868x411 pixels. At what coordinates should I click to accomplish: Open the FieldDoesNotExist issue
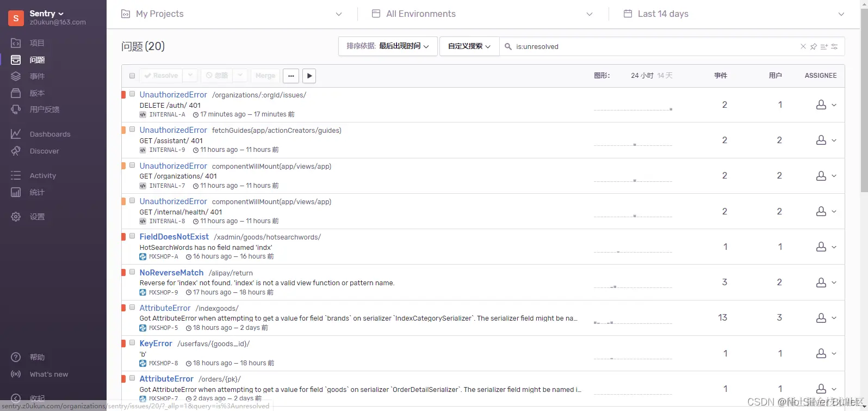pyautogui.click(x=174, y=237)
